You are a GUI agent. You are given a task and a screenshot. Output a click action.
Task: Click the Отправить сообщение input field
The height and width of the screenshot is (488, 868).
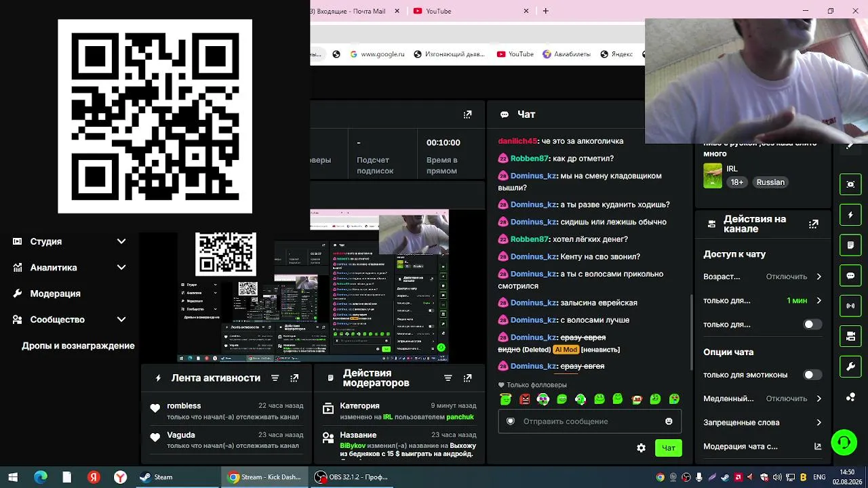(589, 422)
